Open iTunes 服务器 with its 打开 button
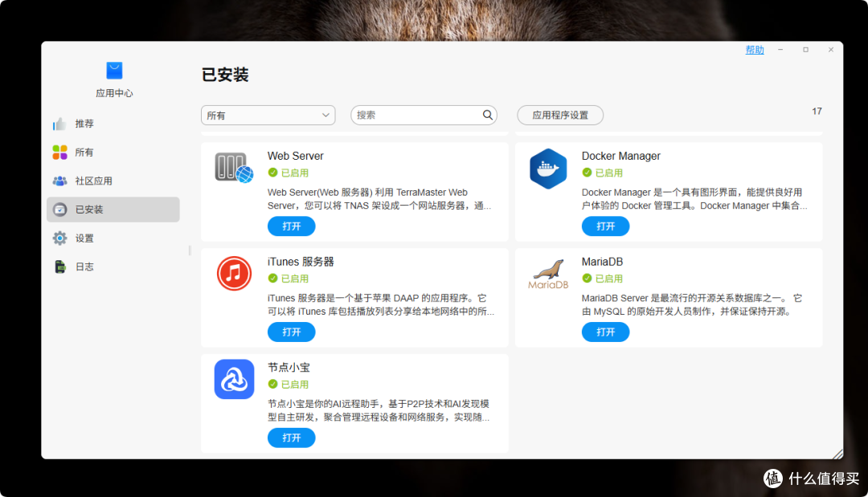This screenshot has height=497, width=868. pos(291,332)
